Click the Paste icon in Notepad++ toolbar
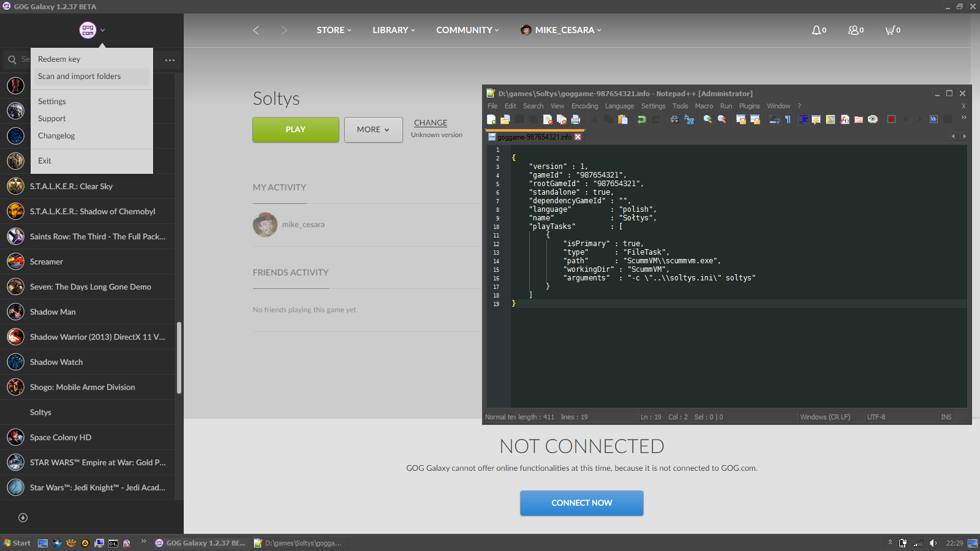Viewport: 980px width, 551px height. click(x=623, y=119)
